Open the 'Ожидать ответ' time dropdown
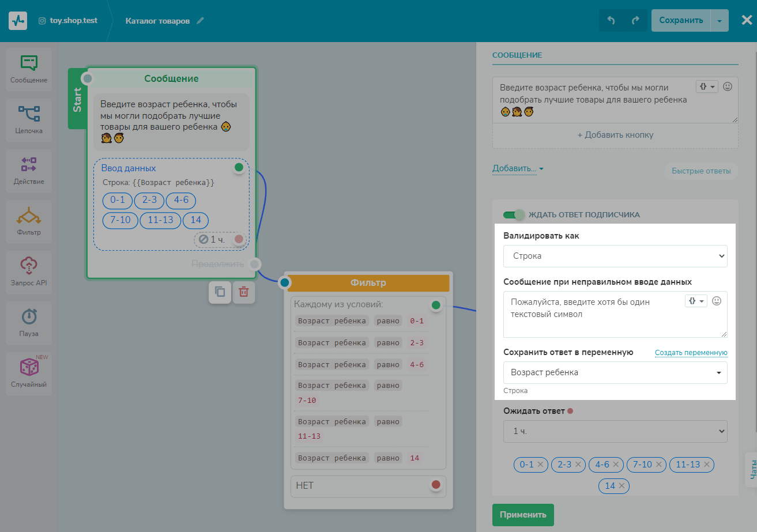Viewport: 757px width, 532px height. pyautogui.click(x=615, y=431)
